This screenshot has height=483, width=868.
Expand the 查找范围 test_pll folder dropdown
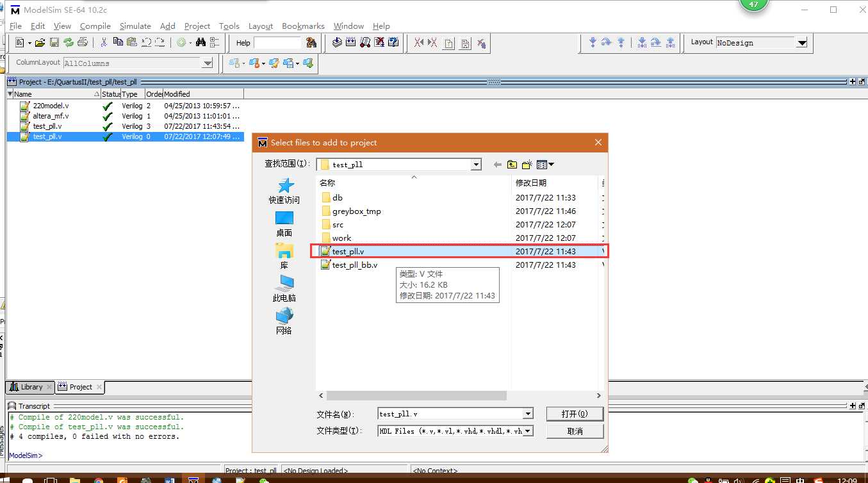click(476, 165)
